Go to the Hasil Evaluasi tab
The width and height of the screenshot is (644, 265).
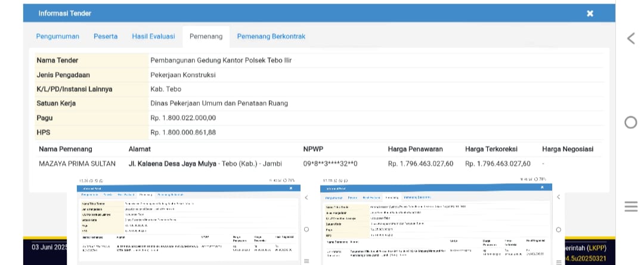tap(153, 36)
